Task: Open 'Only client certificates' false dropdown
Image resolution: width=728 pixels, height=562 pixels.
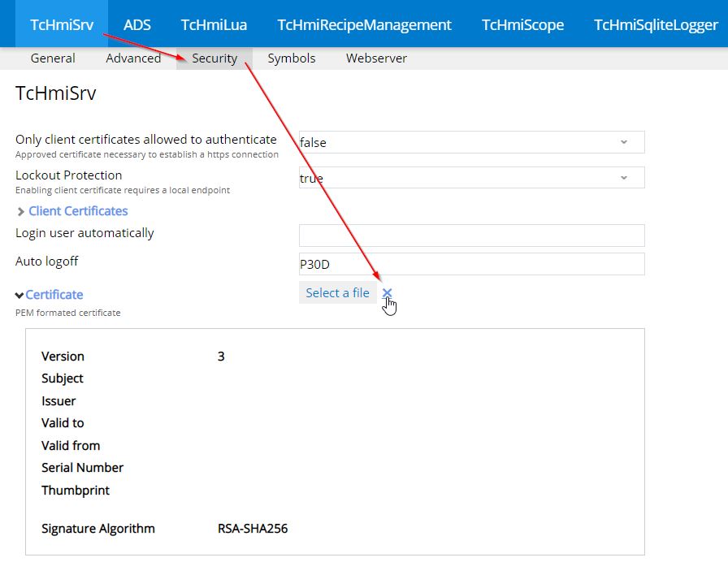Action: pos(472,142)
